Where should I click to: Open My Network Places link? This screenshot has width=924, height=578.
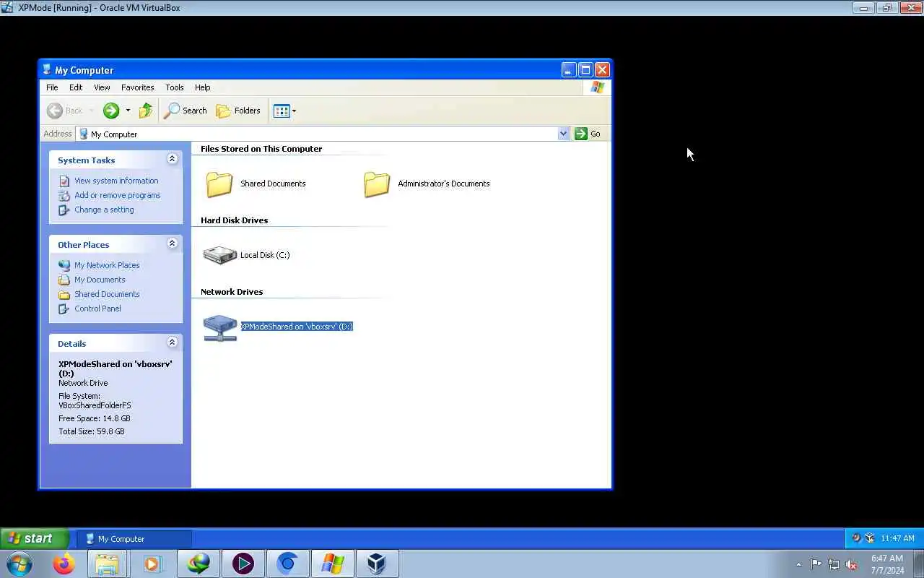tap(107, 265)
